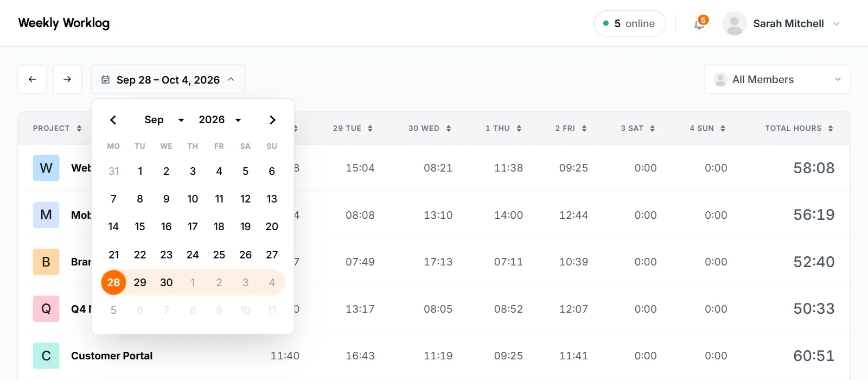Sort by the 29 TUE column
The width and height of the screenshot is (868, 380).
click(353, 129)
